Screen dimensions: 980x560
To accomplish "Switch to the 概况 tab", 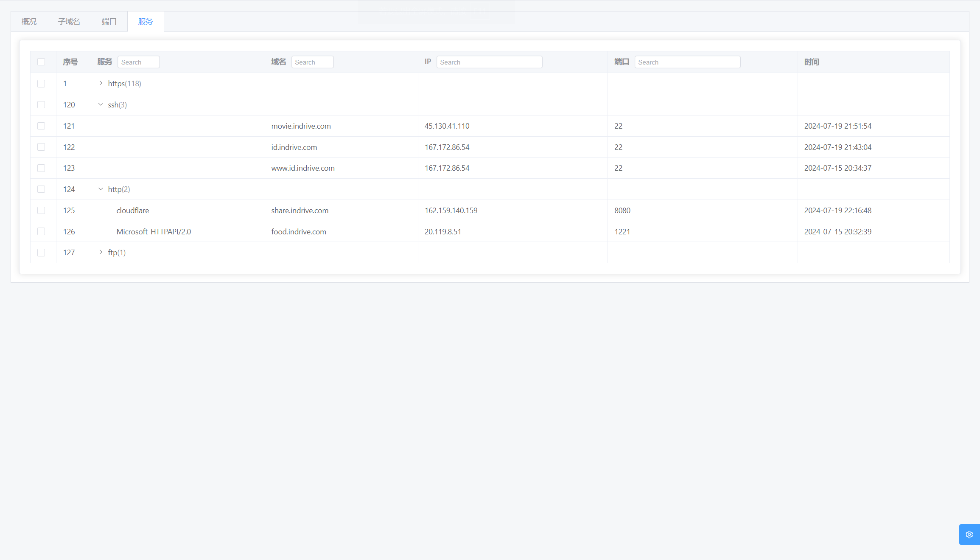I will [x=29, y=22].
